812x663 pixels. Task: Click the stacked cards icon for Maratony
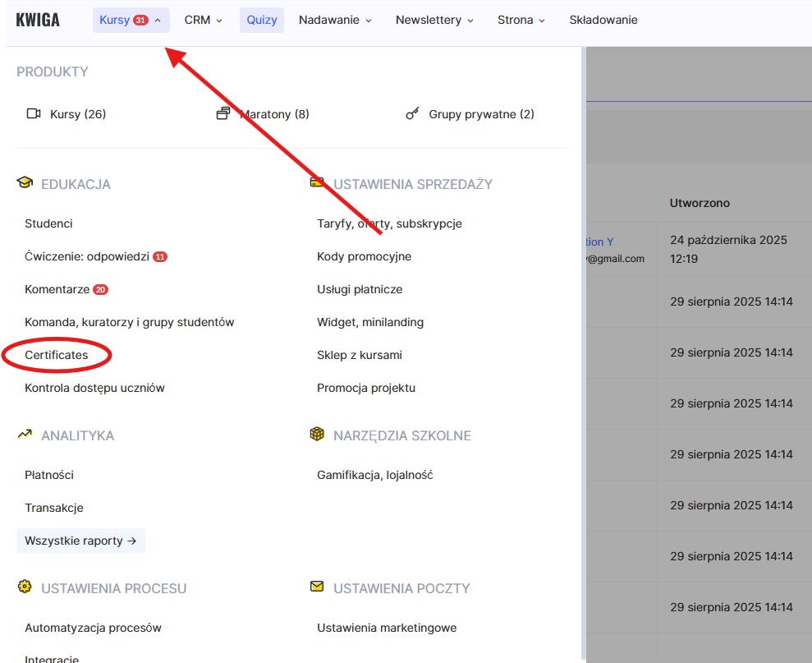tap(223, 114)
